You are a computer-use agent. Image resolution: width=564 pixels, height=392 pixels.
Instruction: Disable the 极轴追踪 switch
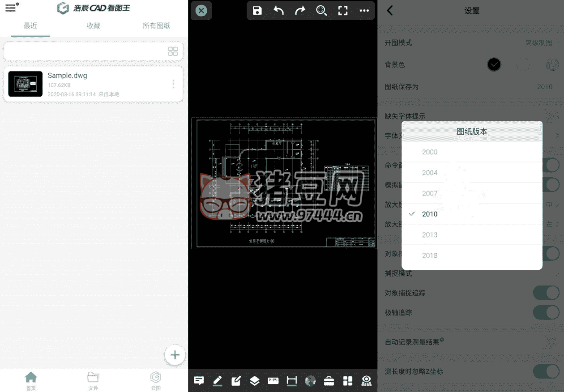pos(546,312)
